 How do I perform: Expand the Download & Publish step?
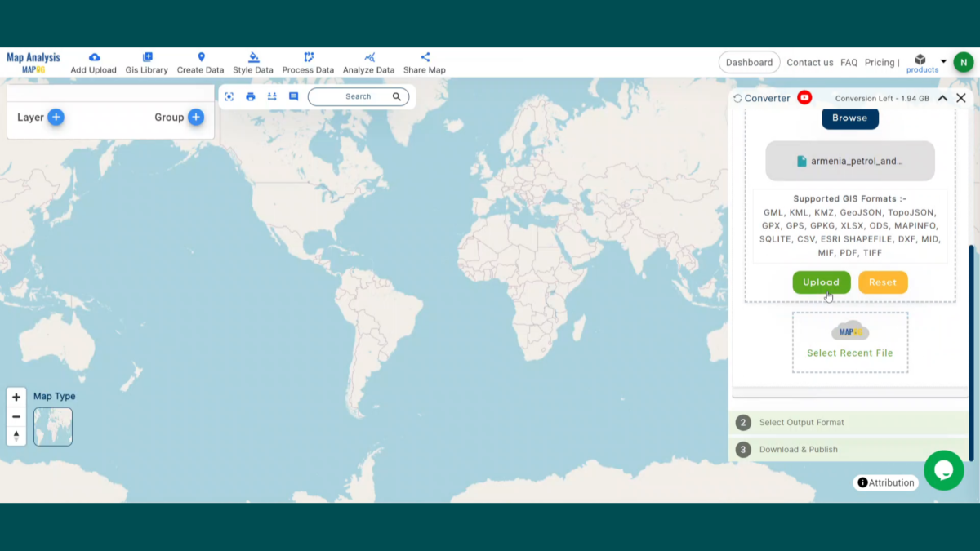pyautogui.click(x=849, y=449)
